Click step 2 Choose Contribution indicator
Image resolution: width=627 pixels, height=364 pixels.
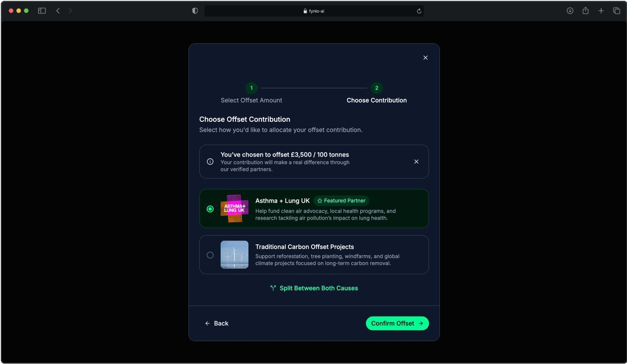click(x=376, y=88)
